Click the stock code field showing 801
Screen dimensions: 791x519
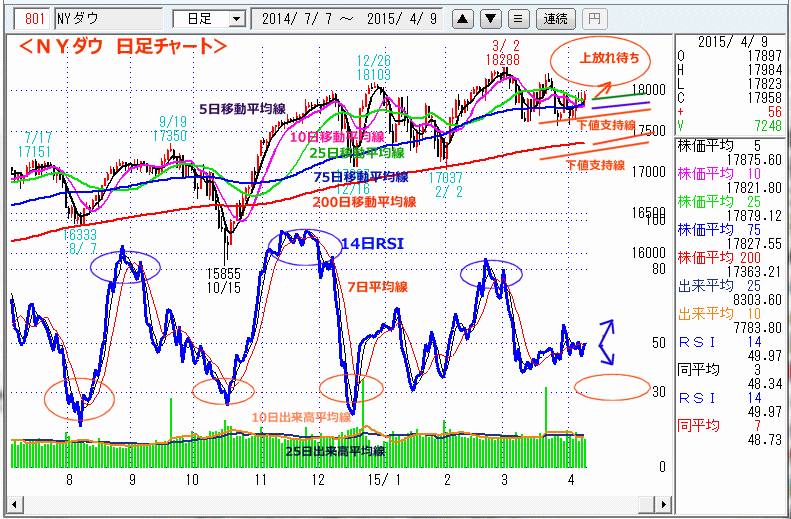[x=32, y=20]
